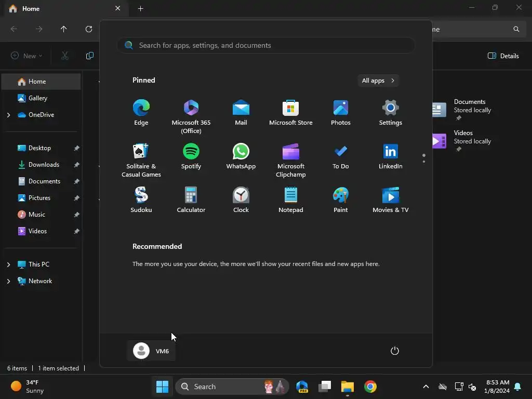Click the network tray icon
532x399 pixels.
(459, 387)
